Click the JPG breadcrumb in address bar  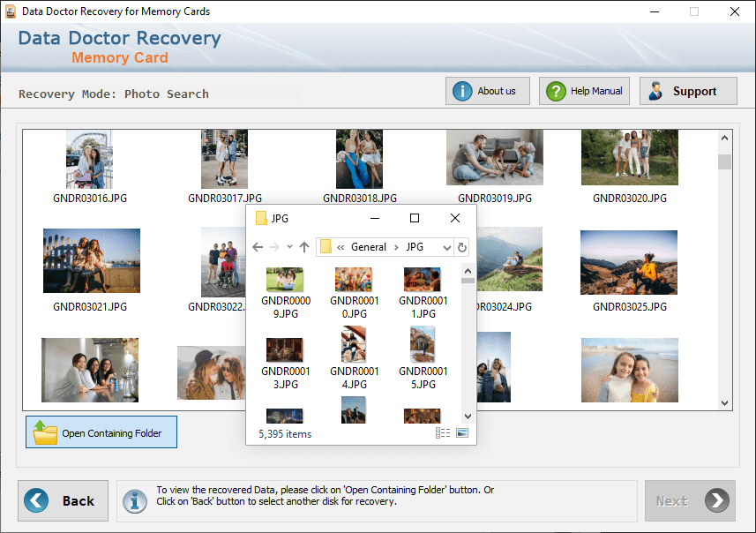[415, 247]
